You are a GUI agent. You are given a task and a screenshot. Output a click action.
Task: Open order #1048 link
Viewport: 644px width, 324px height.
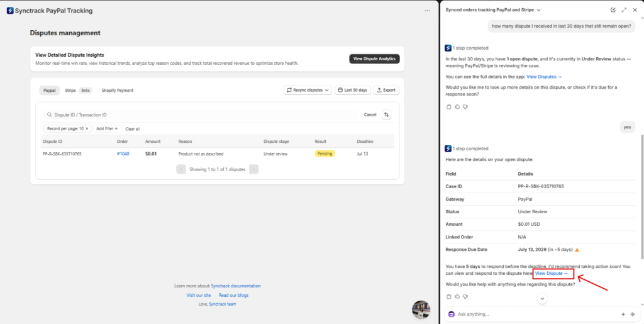coord(123,154)
